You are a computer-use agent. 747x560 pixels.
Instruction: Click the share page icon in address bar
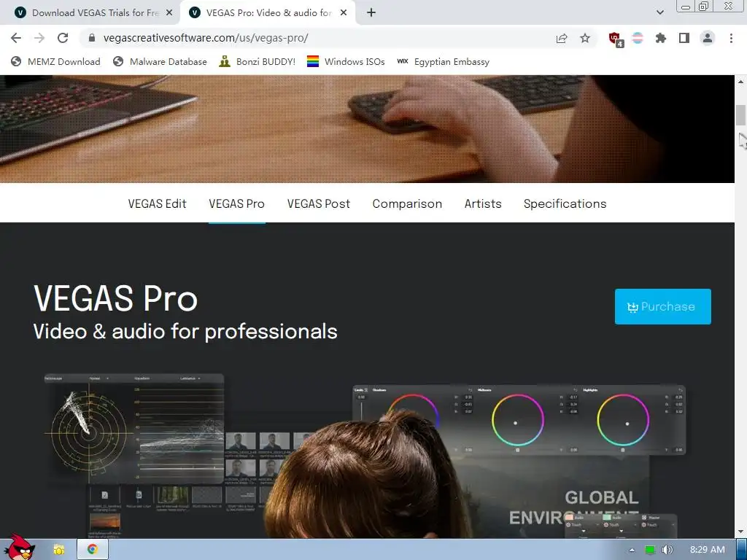(x=562, y=38)
